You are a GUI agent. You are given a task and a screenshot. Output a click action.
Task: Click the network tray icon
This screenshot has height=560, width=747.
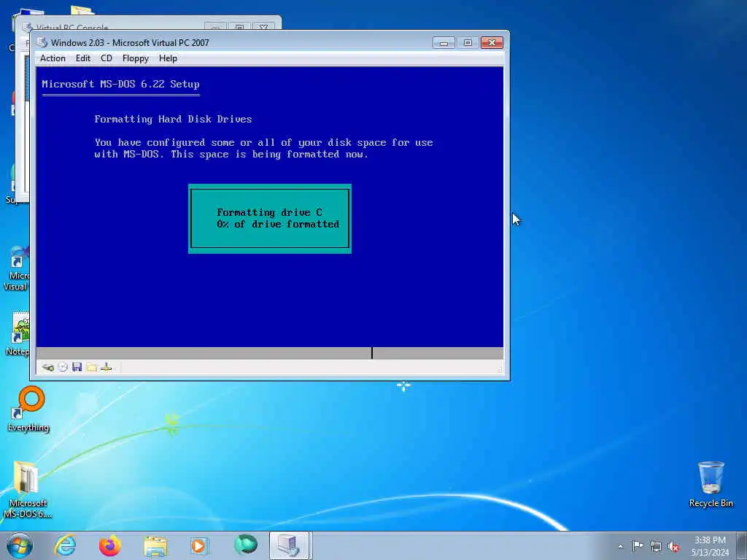click(656, 546)
